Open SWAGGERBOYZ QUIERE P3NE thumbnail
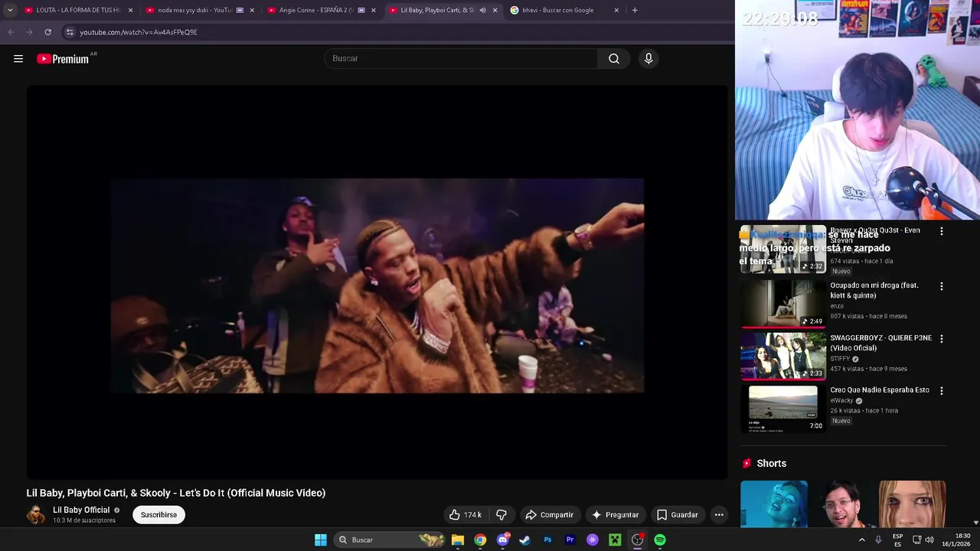This screenshot has height=551, width=980. [783, 356]
